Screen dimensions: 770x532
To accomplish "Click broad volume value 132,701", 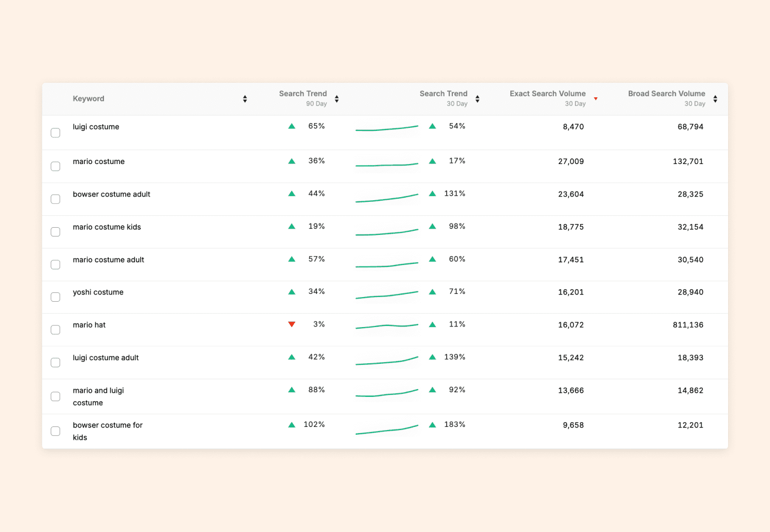I will [x=688, y=161].
